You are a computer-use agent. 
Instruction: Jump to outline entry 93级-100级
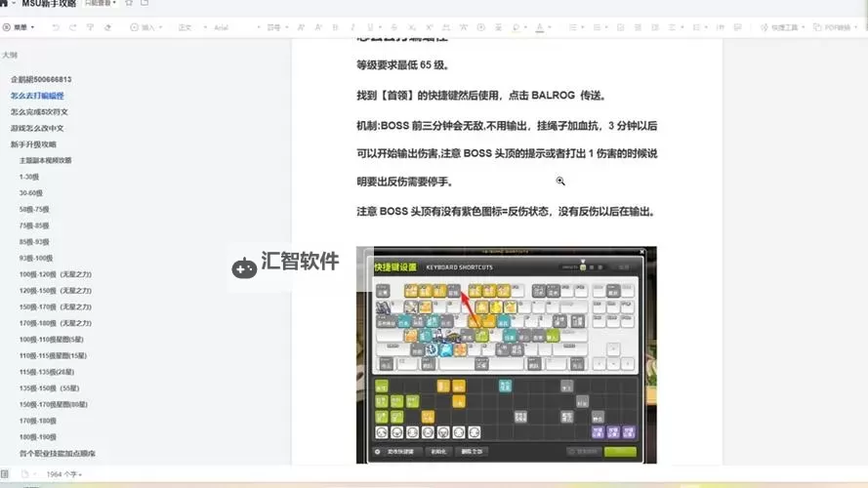point(36,258)
